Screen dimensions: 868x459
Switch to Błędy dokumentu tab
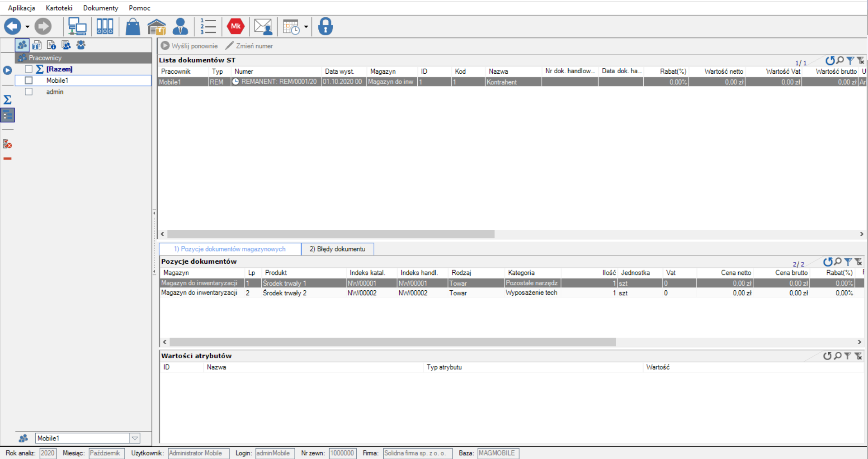click(x=337, y=249)
